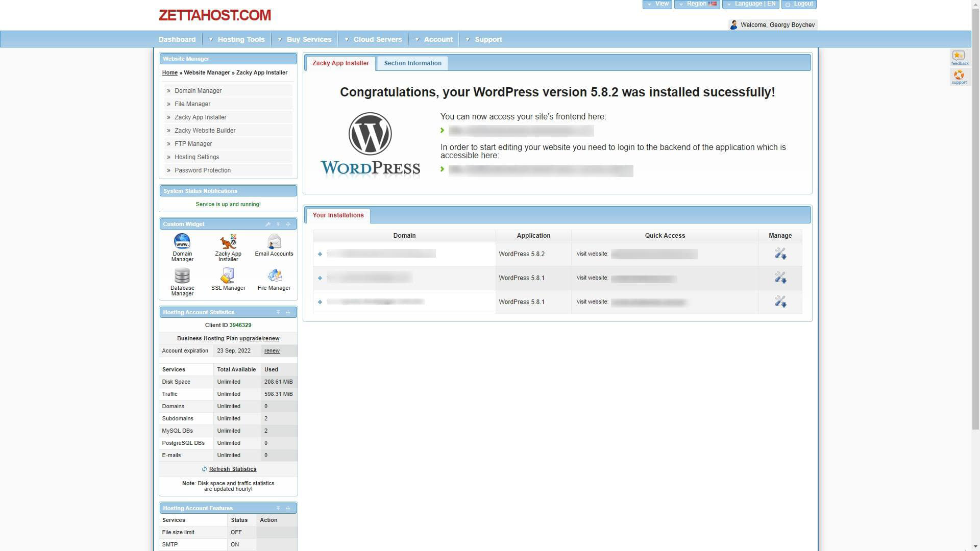Expand the Buy Services menu

point(305,39)
